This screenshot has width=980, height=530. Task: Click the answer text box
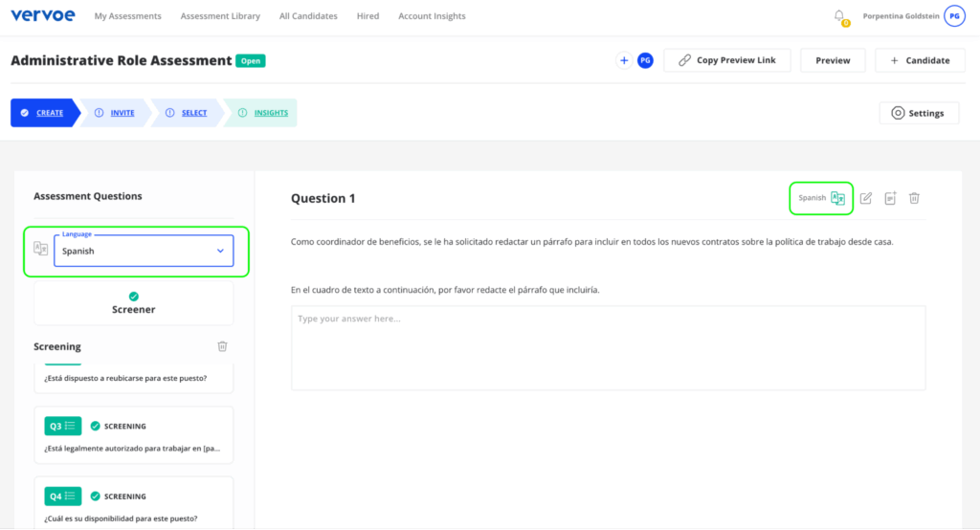coord(608,347)
